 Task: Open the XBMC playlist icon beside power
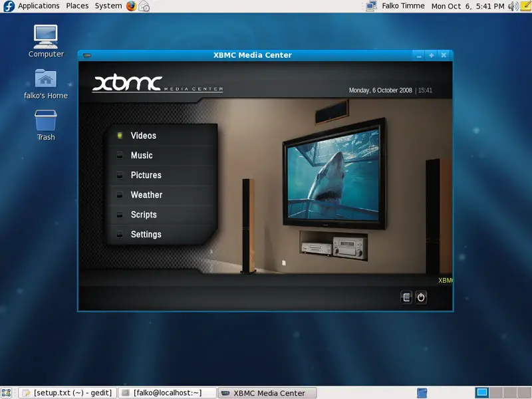pos(406,297)
